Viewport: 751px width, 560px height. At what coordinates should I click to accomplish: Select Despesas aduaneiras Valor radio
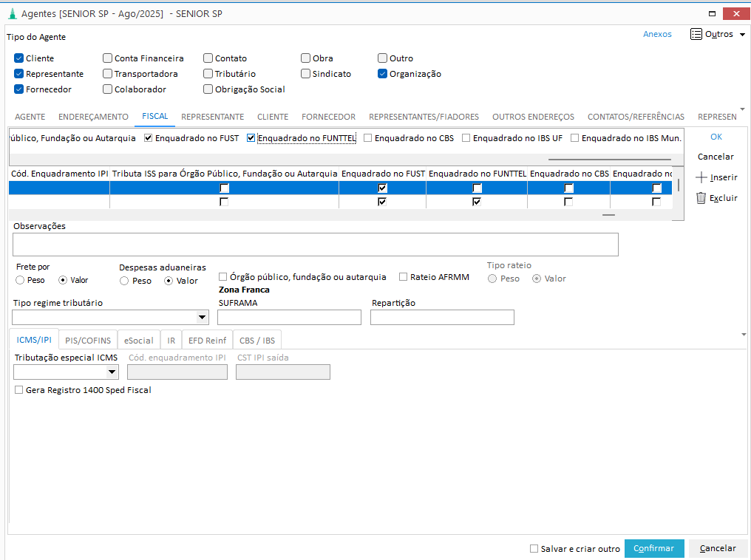click(169, 281)
